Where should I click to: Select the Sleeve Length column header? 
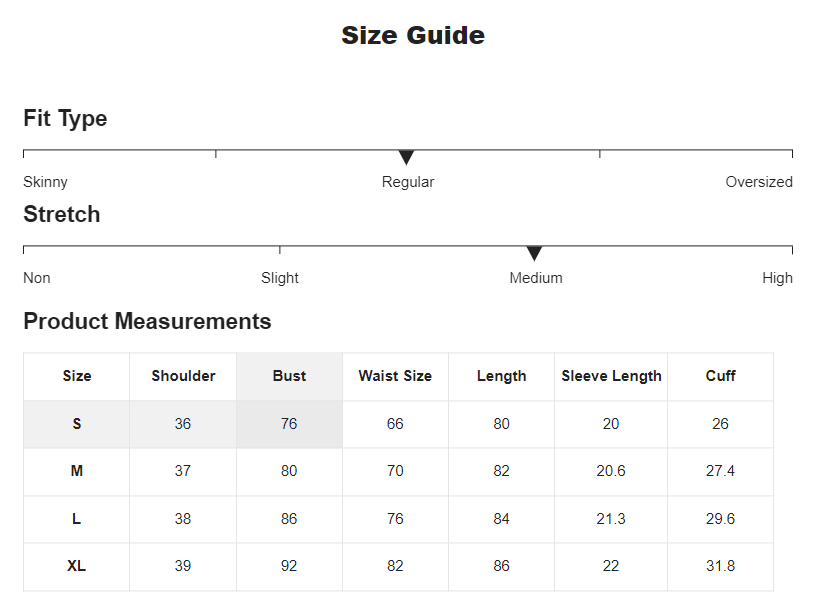click(x=611, y=376)
